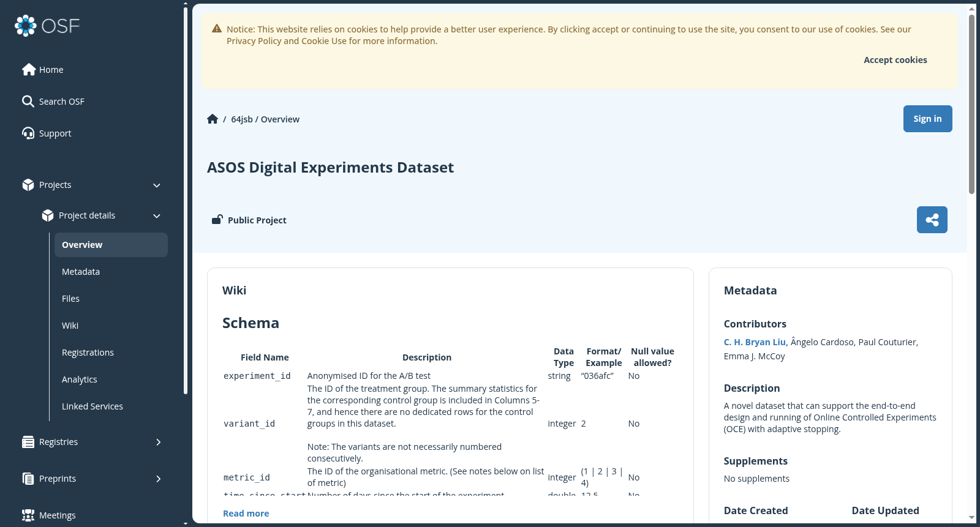This screenshot has width=980, height=527.
Task: Click the Date Updated heading
Action: (885, 510)
